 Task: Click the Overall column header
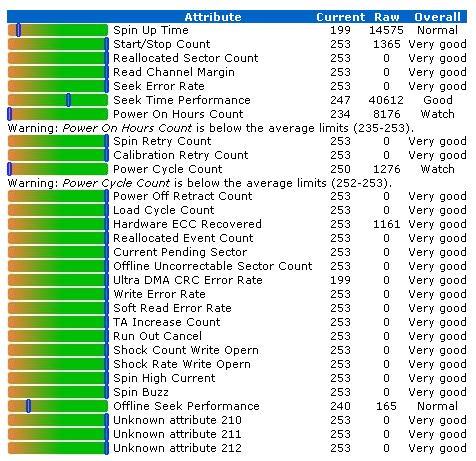(437, 17)
